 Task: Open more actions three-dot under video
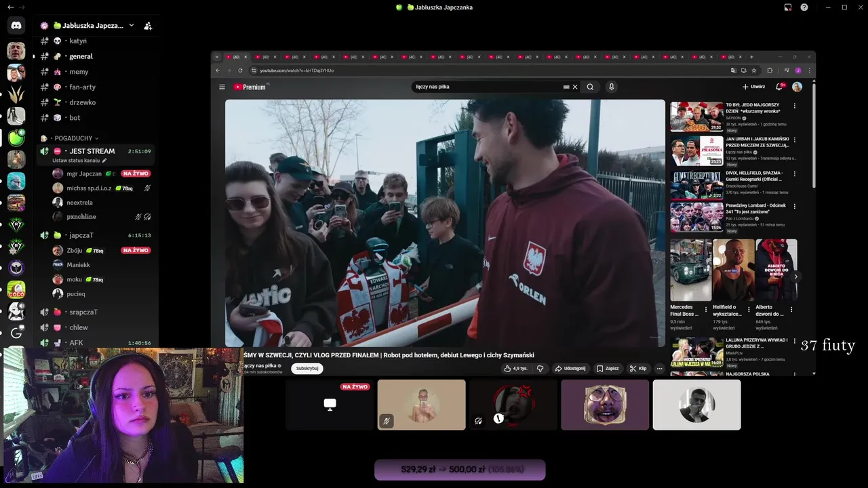tap(659, 369)
